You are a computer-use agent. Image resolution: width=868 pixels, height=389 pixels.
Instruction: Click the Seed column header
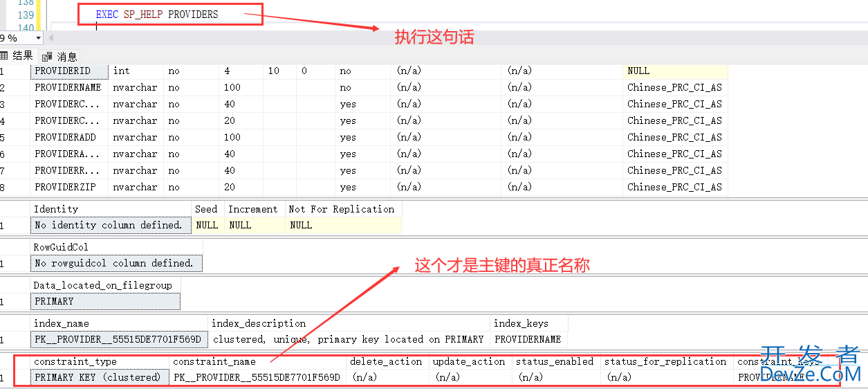(207, 209)
